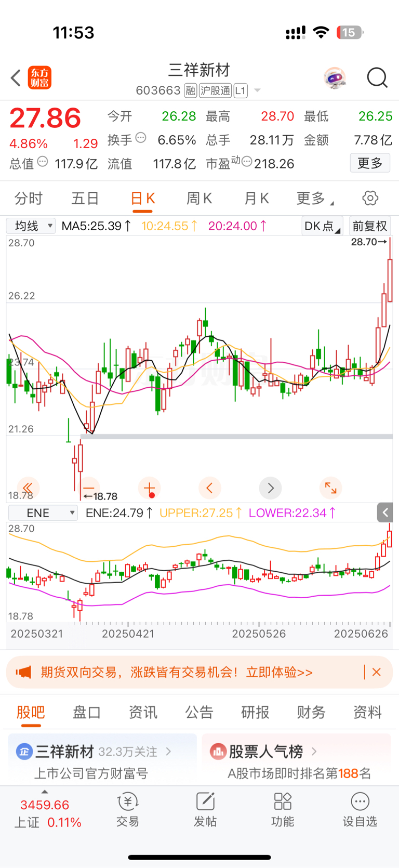
Task: Expand 三祥新材 card chevron
Action: tap(168, 752)
